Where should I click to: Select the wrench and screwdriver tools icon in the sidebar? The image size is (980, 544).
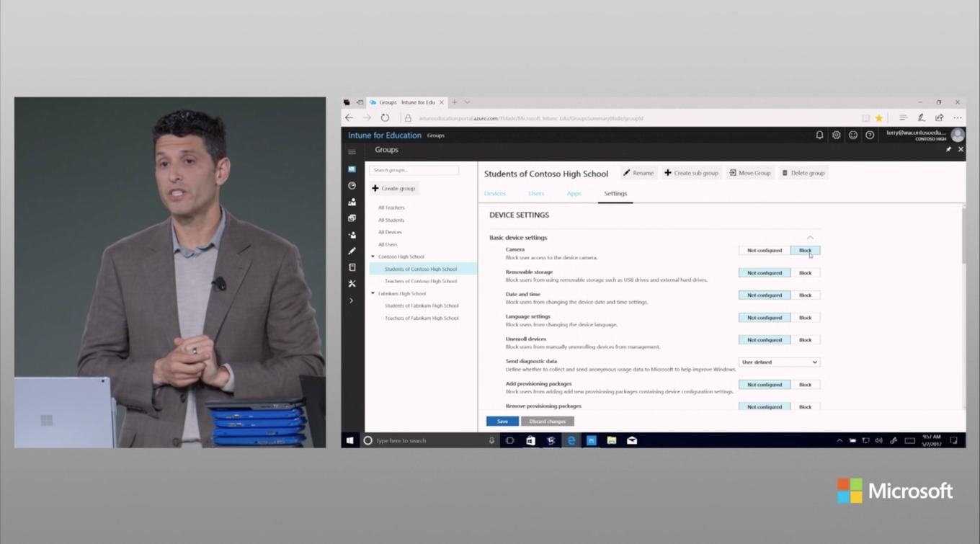(x=352, y=284)
